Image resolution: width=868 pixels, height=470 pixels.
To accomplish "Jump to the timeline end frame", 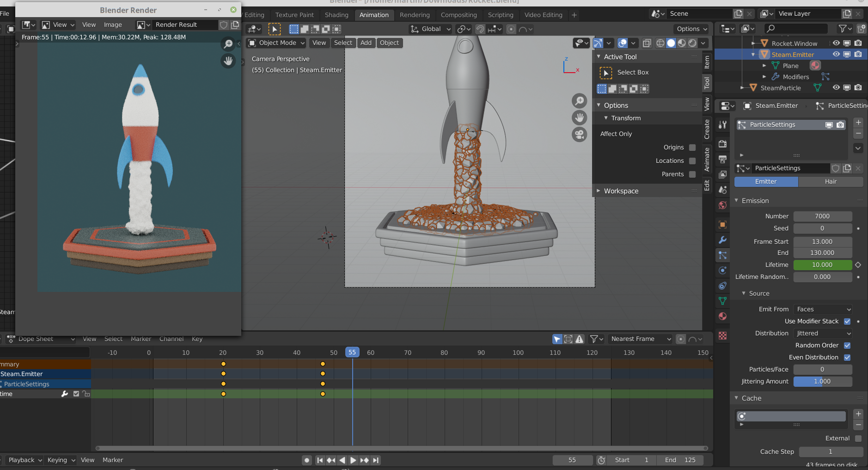I will (376, 460).
